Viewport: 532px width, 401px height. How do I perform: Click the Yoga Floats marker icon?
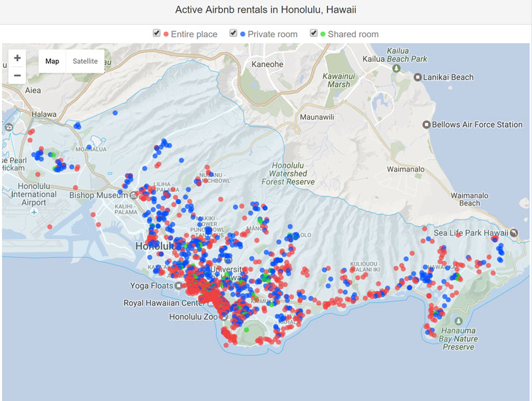point(178,286)
